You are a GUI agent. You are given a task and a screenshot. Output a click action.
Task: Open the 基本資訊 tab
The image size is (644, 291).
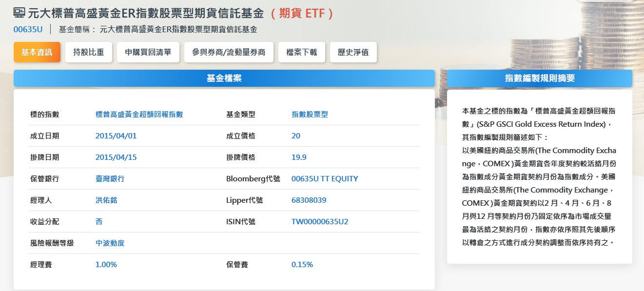point(37,52)
